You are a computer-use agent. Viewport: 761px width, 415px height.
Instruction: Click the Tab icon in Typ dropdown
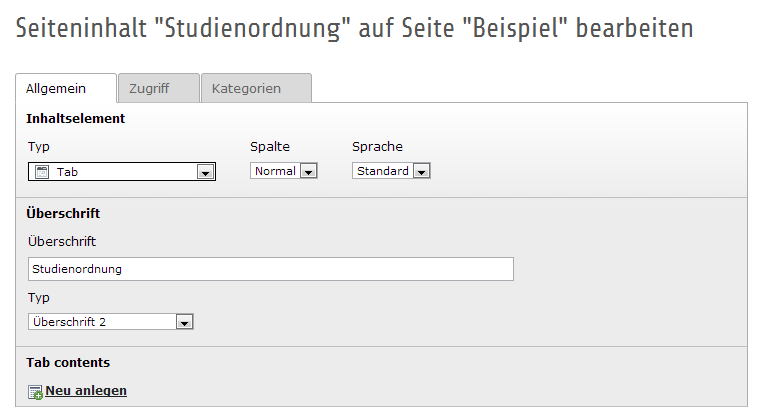click(42, 172)
